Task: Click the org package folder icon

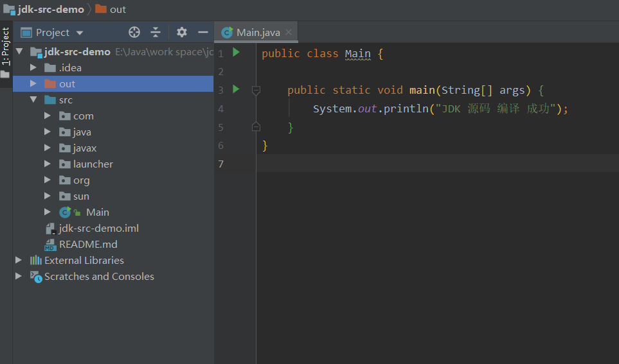Action: click(65, 180)
